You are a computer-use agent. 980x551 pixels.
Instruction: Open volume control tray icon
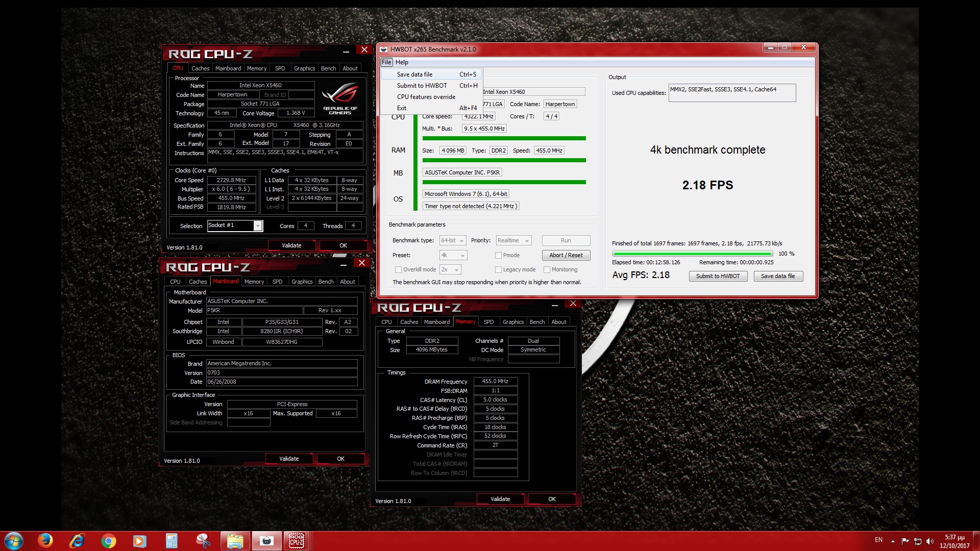(929, 541)
